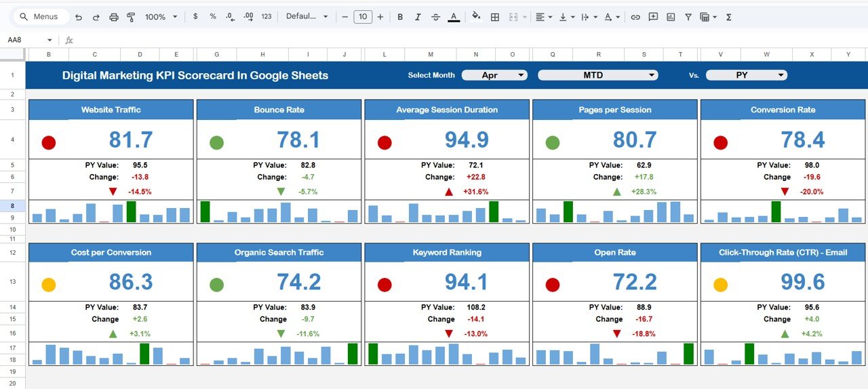Add a comment with the comment icon
This screenshot has height=389, width=868.
(653, 17)
